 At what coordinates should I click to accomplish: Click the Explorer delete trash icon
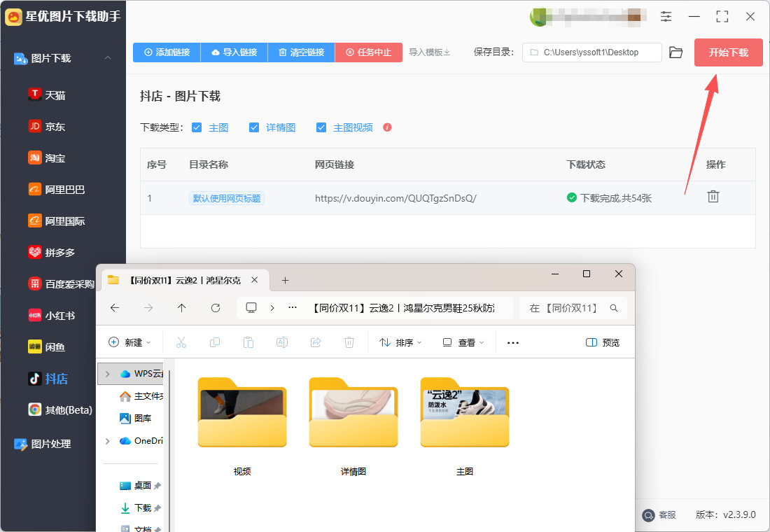[349, 342]
